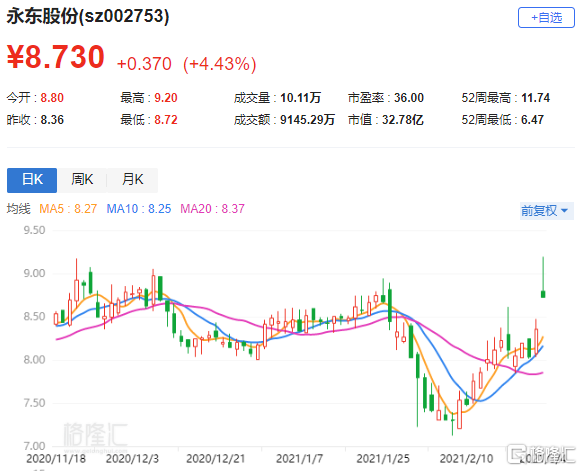Click the 2021/2/10 date axis label
582x471 pixels.
[x=467, y=459]
